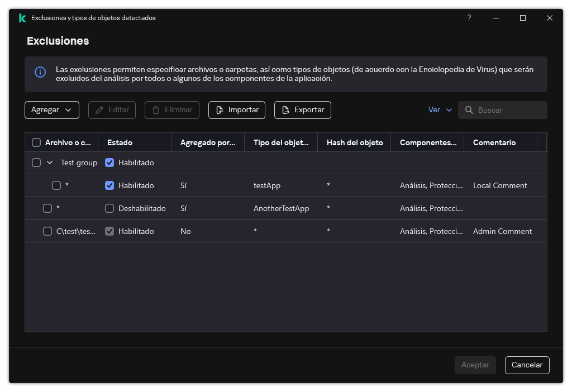Click Cancelar to dismiss dialog
Screen dimensions: 572x392
[527, 365]
